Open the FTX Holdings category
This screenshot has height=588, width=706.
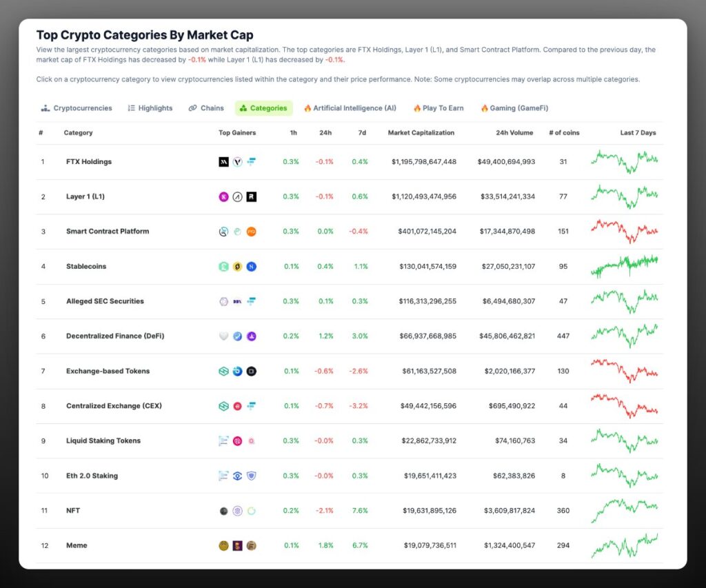tap(89, 161)
